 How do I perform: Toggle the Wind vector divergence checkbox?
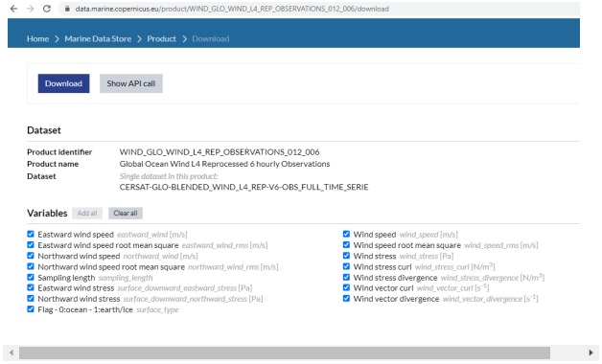(x=346, y=299)
